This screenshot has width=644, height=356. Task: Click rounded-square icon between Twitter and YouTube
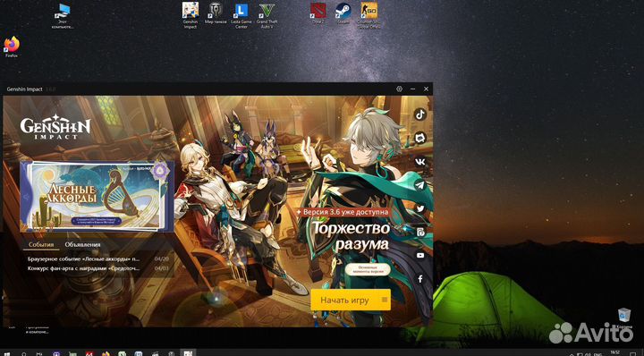click(419, 232)
